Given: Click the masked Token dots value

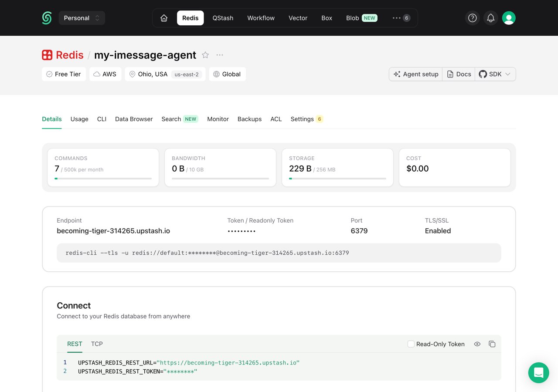Looking at the screenshot, I should [x=242, y=231].
